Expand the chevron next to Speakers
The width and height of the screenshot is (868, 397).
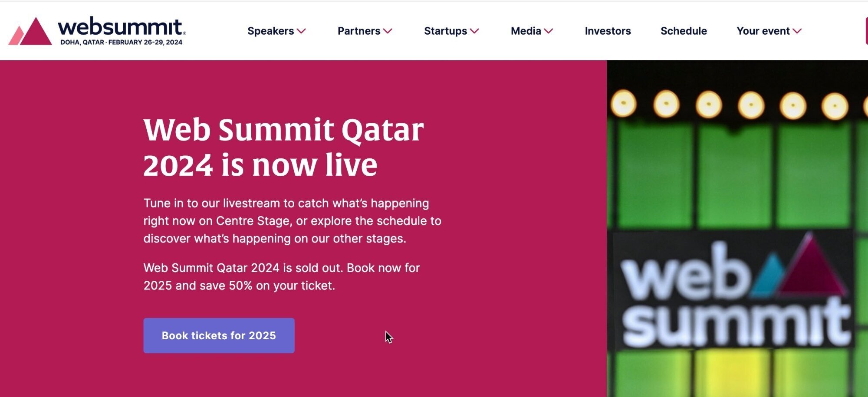302,31
